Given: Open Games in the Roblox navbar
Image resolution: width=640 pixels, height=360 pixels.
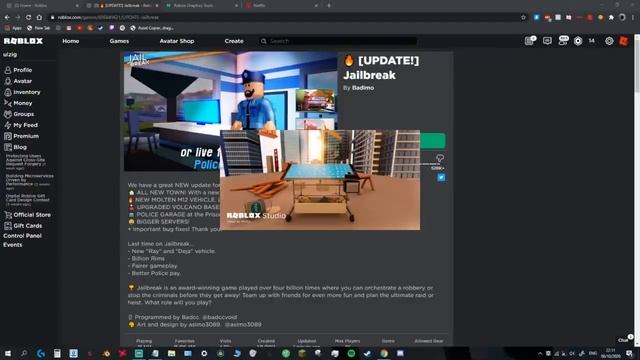Looking at the screenshot, I should click(x=119, y=41).
